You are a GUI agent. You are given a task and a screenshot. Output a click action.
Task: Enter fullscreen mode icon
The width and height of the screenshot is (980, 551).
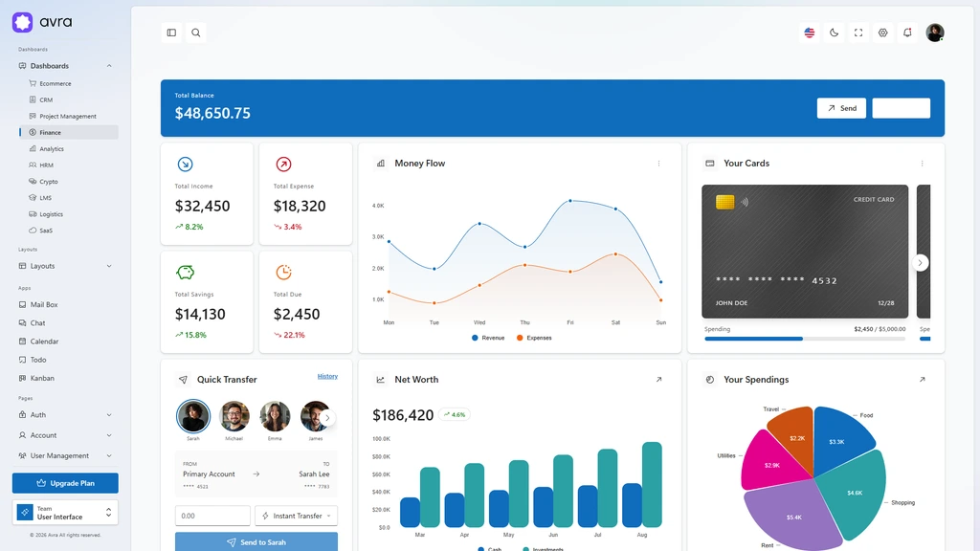tap(858, 33)
